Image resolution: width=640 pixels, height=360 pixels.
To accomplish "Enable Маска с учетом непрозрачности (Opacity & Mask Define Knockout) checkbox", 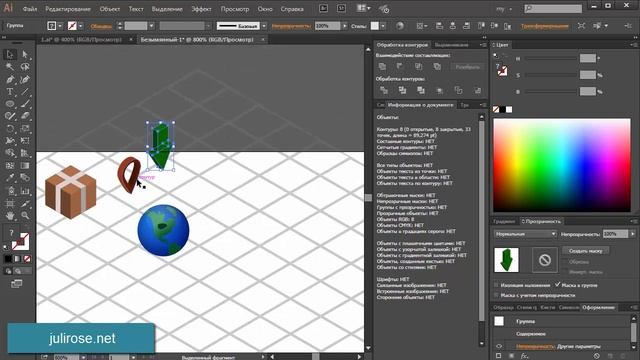I will [496, 295].
